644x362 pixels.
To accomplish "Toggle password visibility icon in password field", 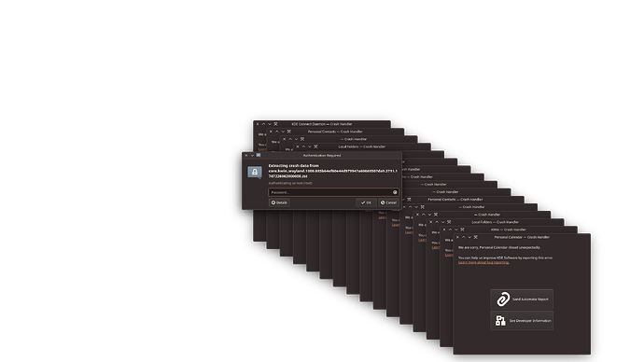I will (x=395, y=192).
